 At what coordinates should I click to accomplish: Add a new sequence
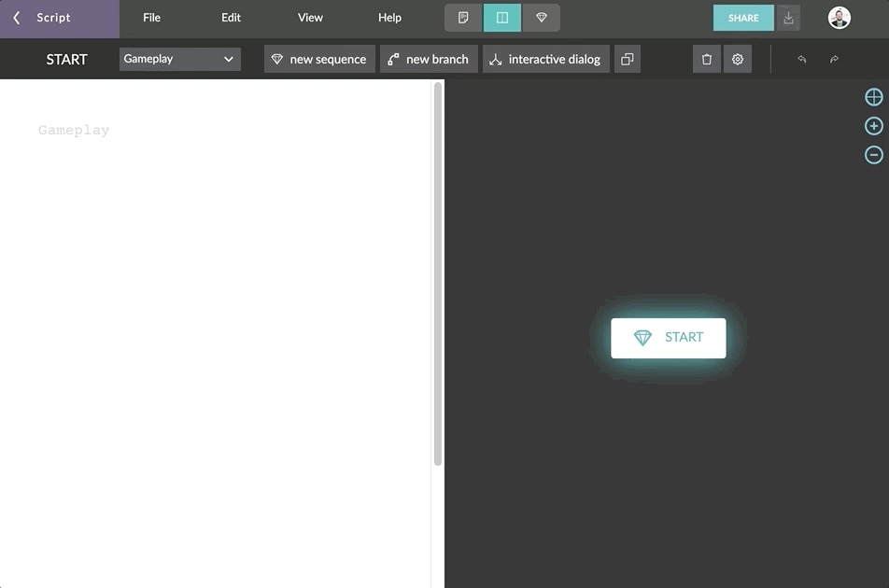point(319,59)
